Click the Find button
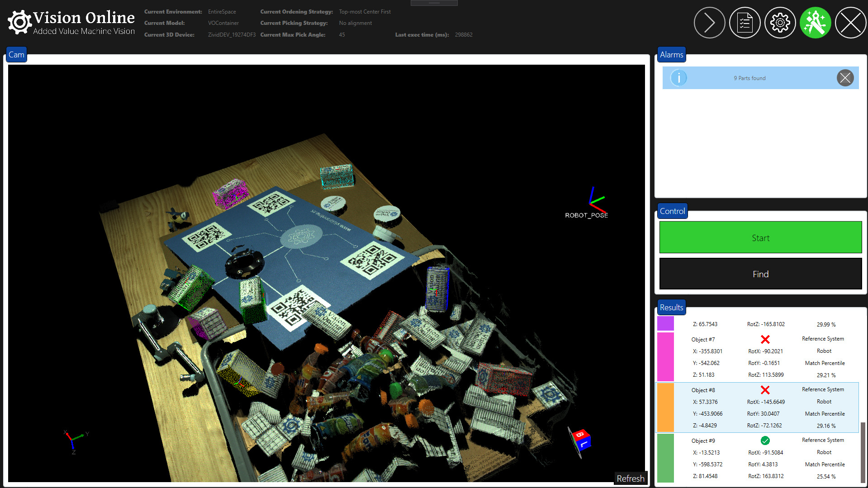The width and height of the screenshot is (868, 488). [x=760, y=274]
